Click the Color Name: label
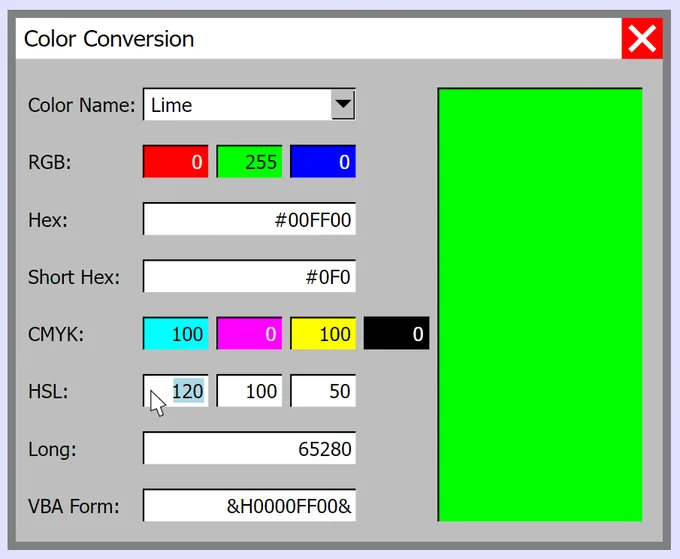The width and height of the screenshot is (680, 559). (82, 105)
